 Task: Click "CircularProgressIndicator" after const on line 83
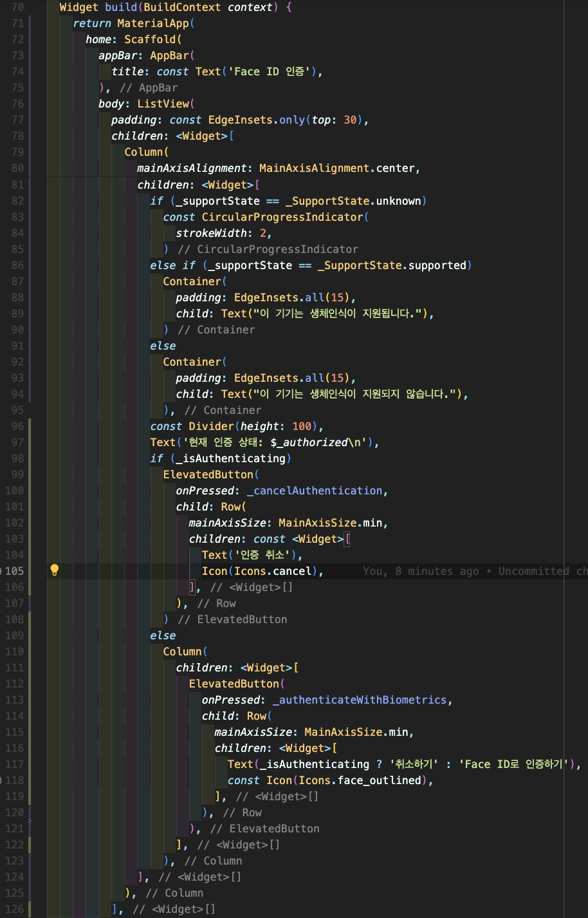282,217
